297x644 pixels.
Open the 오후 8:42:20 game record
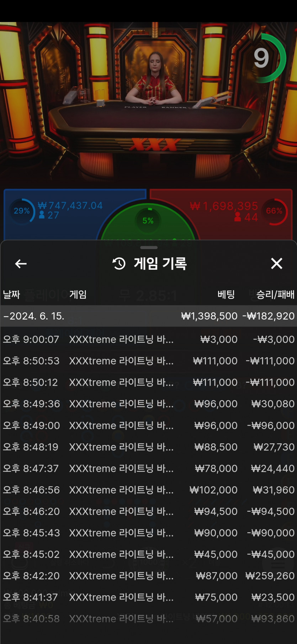[x=148, y=576]
